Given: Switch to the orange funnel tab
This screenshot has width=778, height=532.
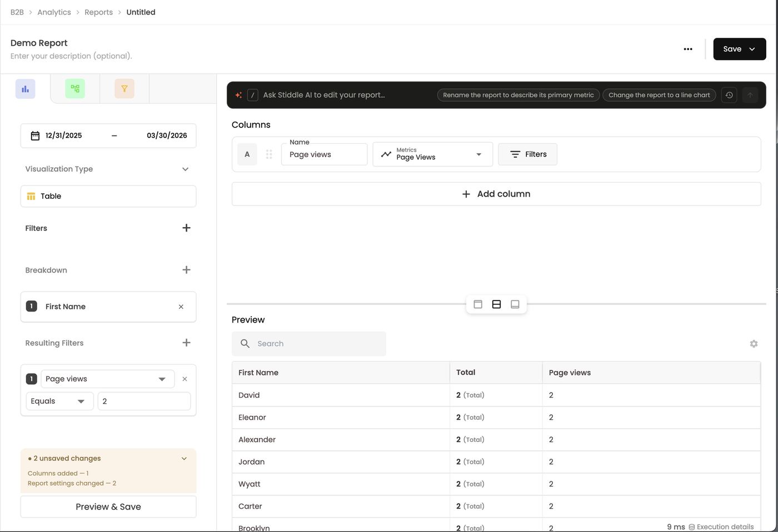Looking at the screenshot, I should [x=124, y=89].
